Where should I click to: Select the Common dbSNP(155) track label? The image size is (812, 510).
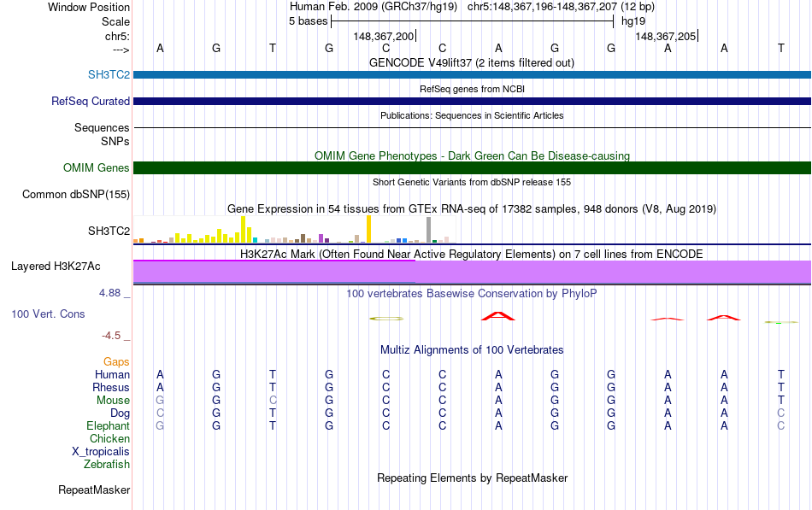click(x=76, y=194)
